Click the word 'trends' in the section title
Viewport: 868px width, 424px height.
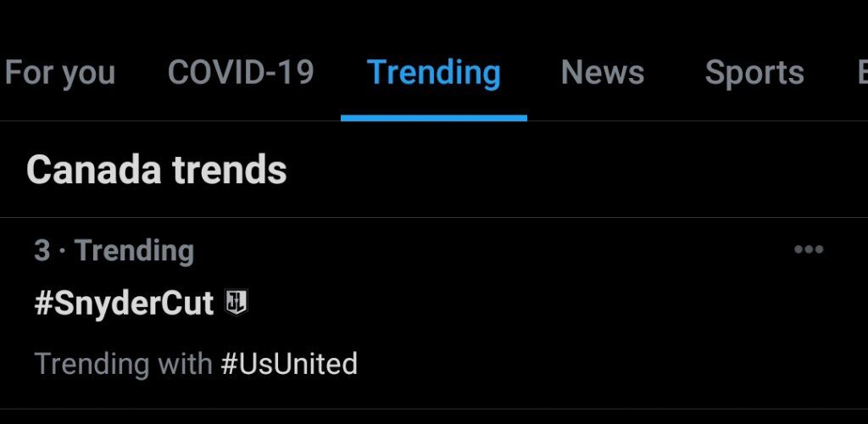[x=230, y=170]
